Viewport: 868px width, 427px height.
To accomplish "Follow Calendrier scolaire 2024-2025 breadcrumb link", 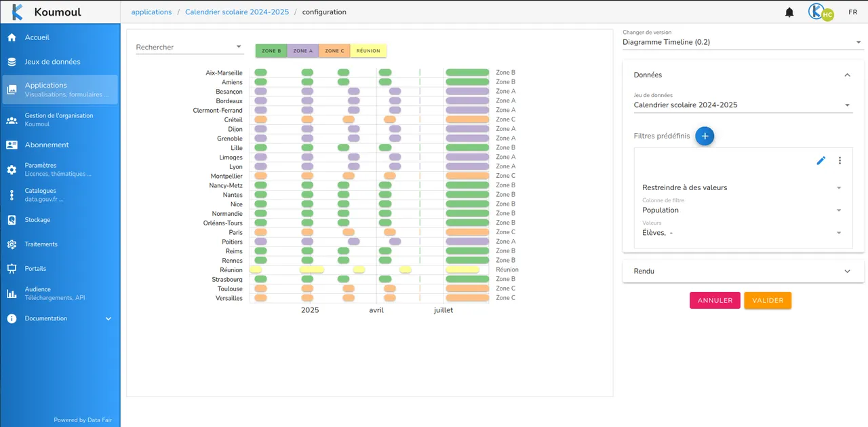I will point(237,12).
